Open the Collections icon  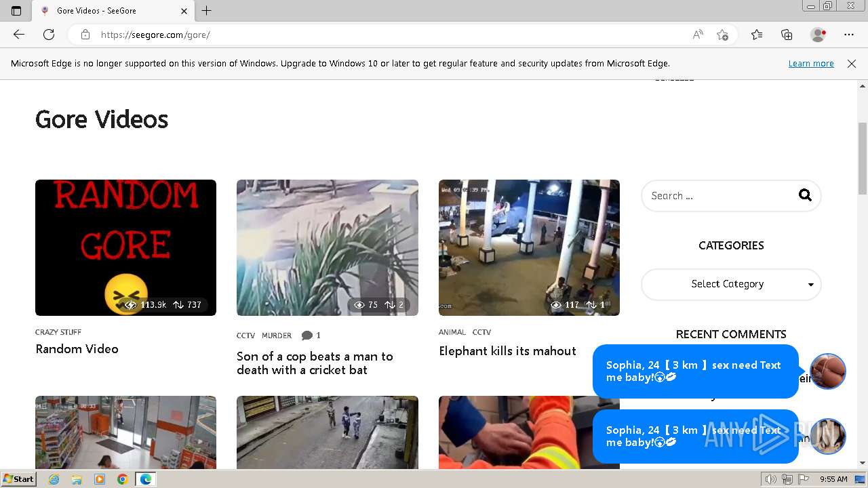[787, 35]
